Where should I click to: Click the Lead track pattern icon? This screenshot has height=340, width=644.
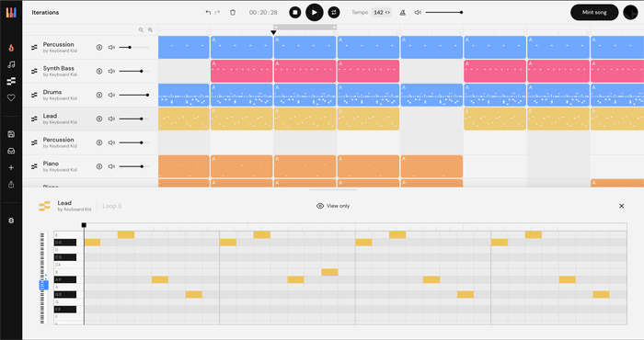click(x=34, y=119)
